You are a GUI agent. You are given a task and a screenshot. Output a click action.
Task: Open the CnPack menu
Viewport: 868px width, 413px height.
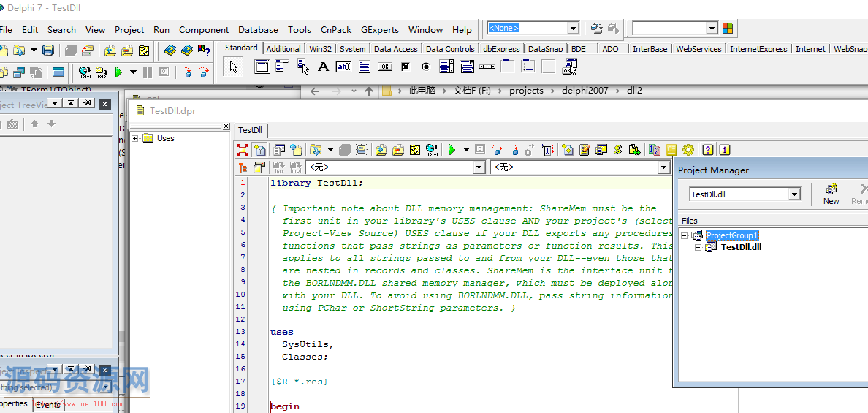[336, 29]
